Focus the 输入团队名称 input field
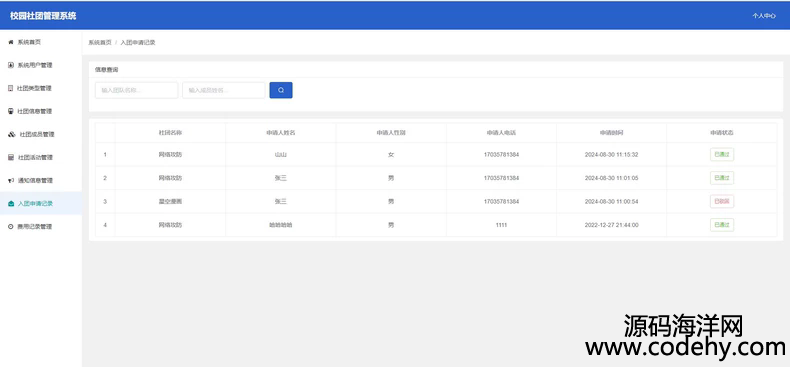The width and height of the screenshot is (790, 367). click(136, 90)
